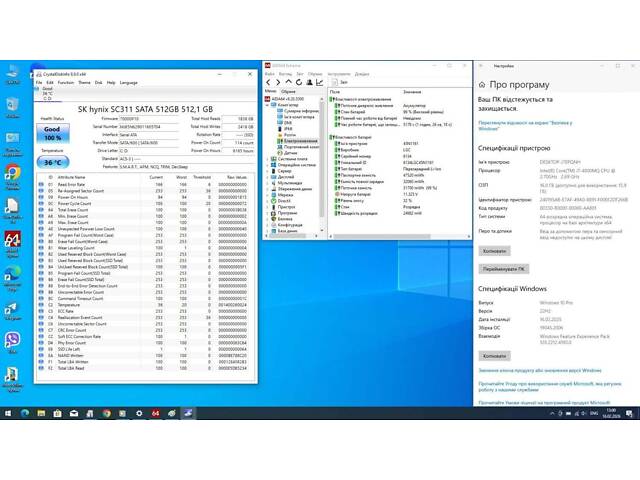Expand Сервер tree node
This screenshot has width=640, height=480.
point(267,171)
